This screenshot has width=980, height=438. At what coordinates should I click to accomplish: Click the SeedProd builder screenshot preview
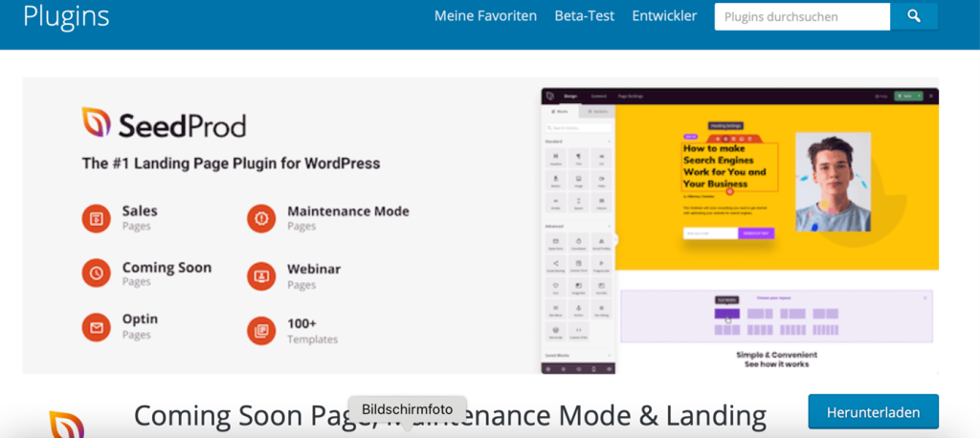pos(740,230)
